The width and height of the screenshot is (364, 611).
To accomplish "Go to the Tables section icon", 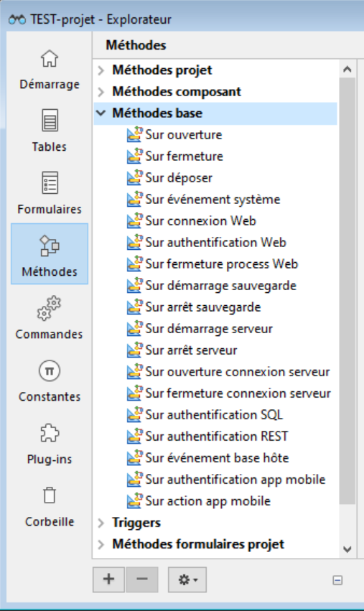I will [x=50, y=120].
